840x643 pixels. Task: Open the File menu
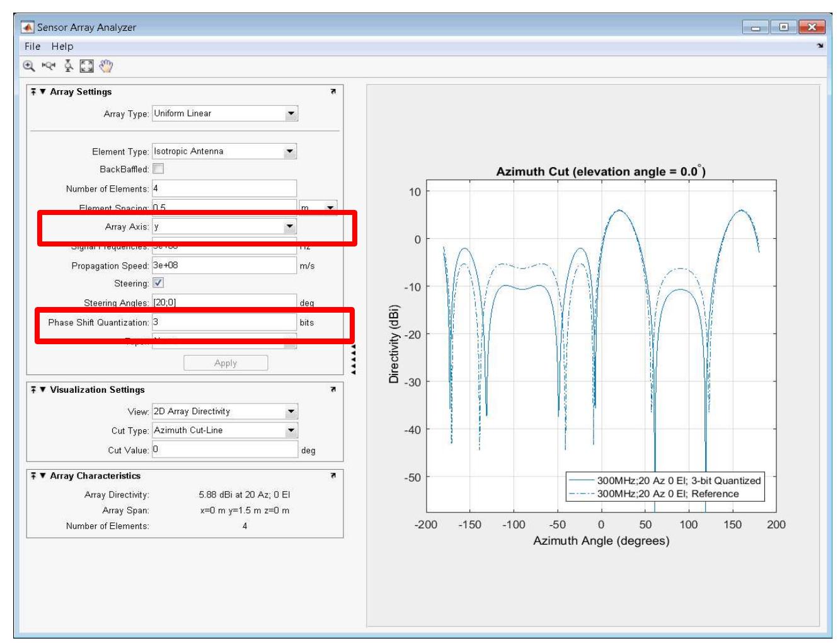pyautogui.click(x=33, y=46)
